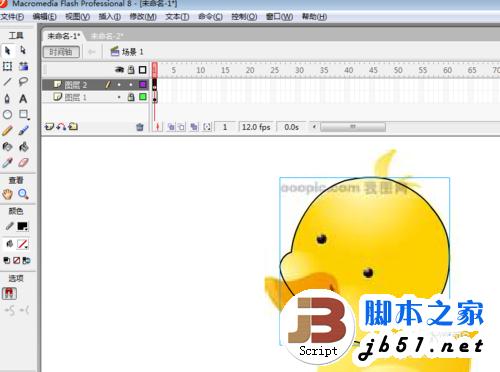Open the 文件(F) menu

pyautogui.click(x=12, y=17)
